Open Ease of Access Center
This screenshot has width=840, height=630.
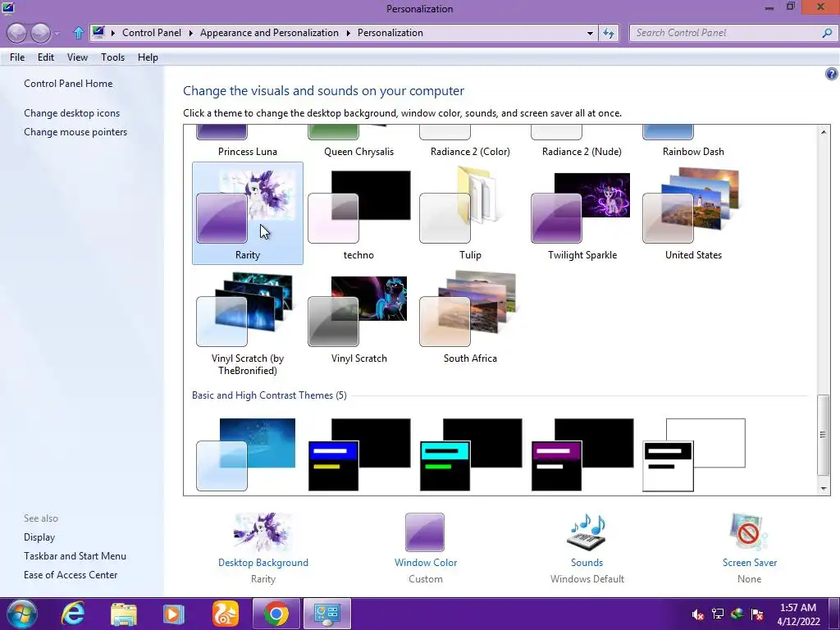click(71, 575)
